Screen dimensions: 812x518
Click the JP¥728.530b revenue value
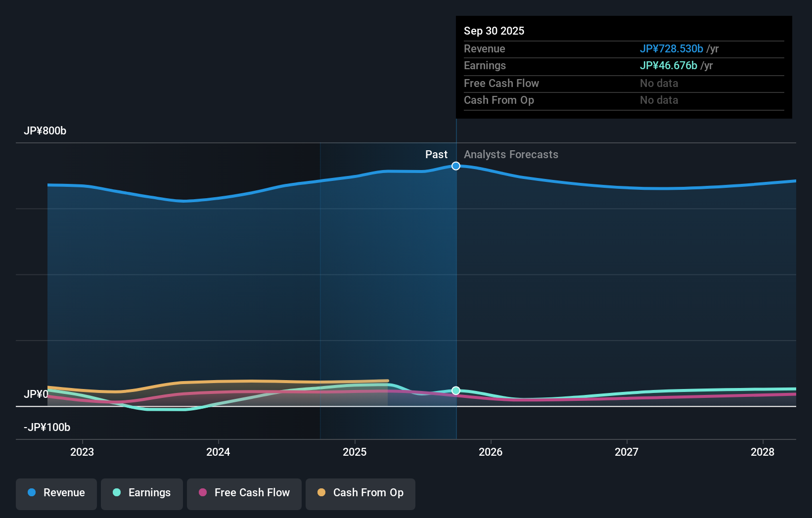(672, 49)
